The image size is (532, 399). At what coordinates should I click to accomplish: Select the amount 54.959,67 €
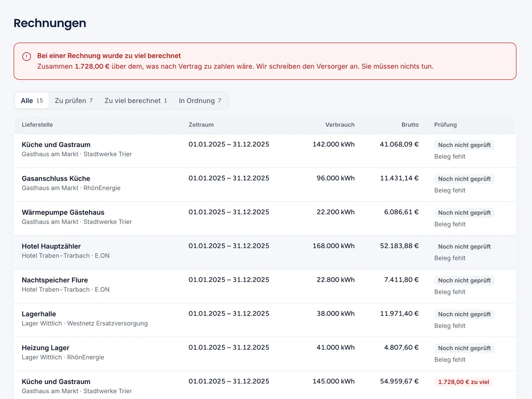point(399,382)
